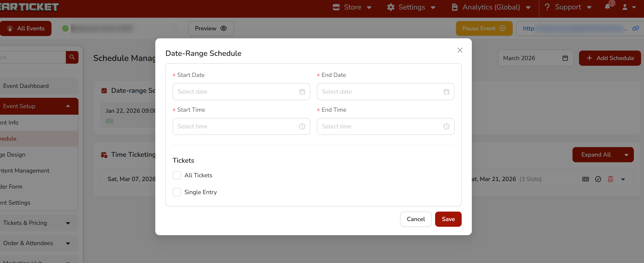The image size is (644, 263).
Task: Click the Cancel button
Action: [x=415, y=219]
